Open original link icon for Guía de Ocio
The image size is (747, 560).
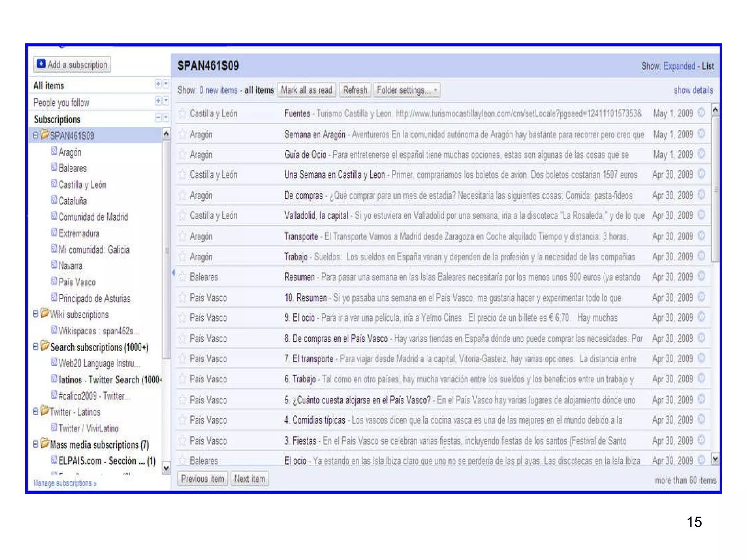click(701, 154)
